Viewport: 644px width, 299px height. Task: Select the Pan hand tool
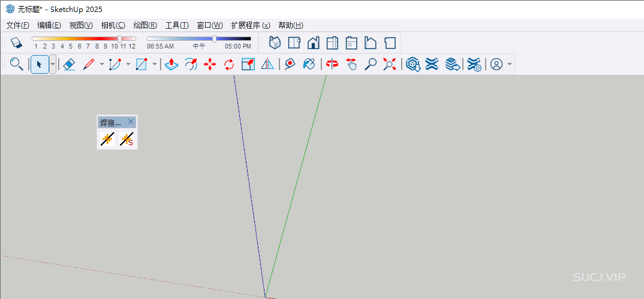point(351,64)
